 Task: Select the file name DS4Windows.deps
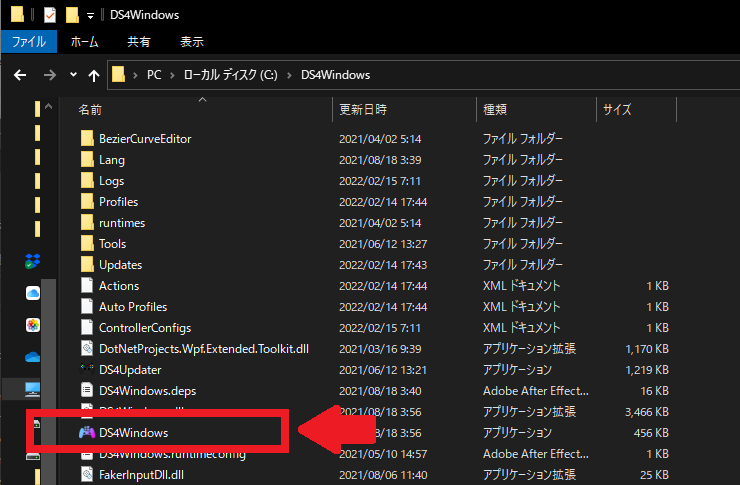click(147, 391)
